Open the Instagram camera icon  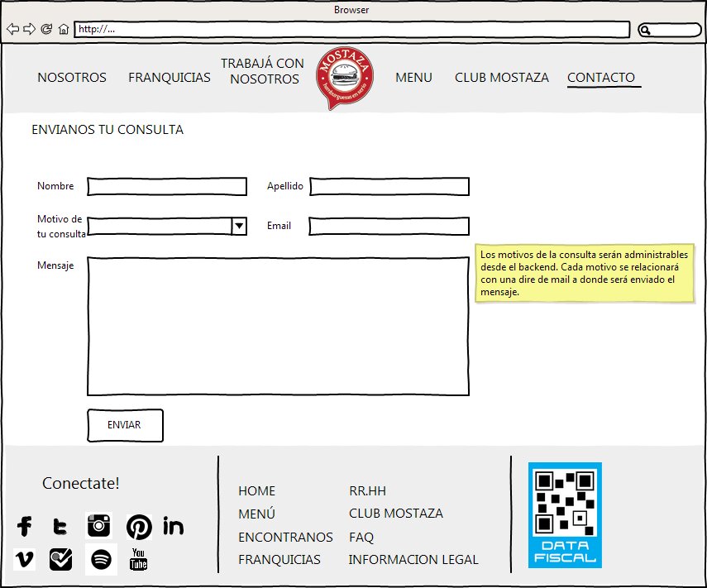pos(98,525)
